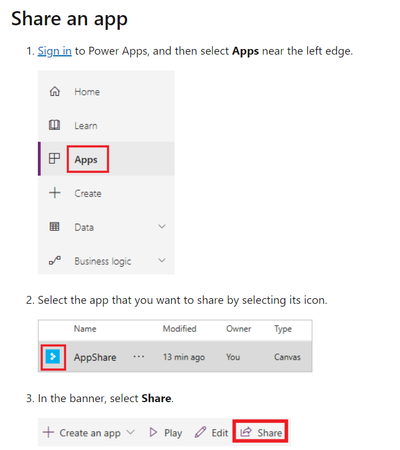Click the Modified column header
Image resolution: width=400 pixels, height=450 pixels.
(179, 329)
